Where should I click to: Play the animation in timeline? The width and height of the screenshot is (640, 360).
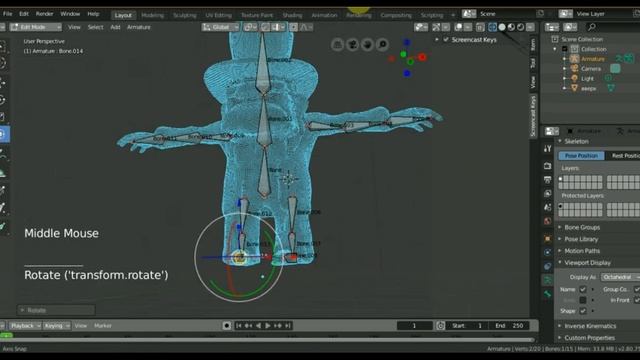268,326
